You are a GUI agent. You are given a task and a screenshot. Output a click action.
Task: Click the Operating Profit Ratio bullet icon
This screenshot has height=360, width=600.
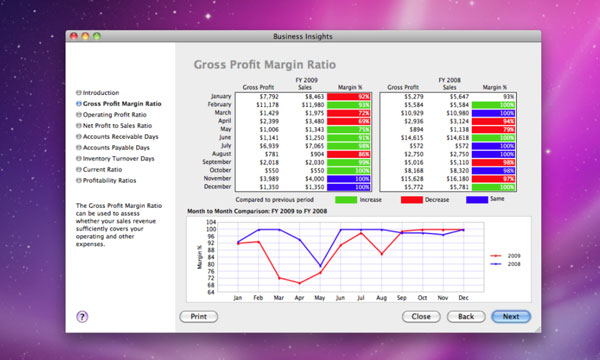point(78,114)
